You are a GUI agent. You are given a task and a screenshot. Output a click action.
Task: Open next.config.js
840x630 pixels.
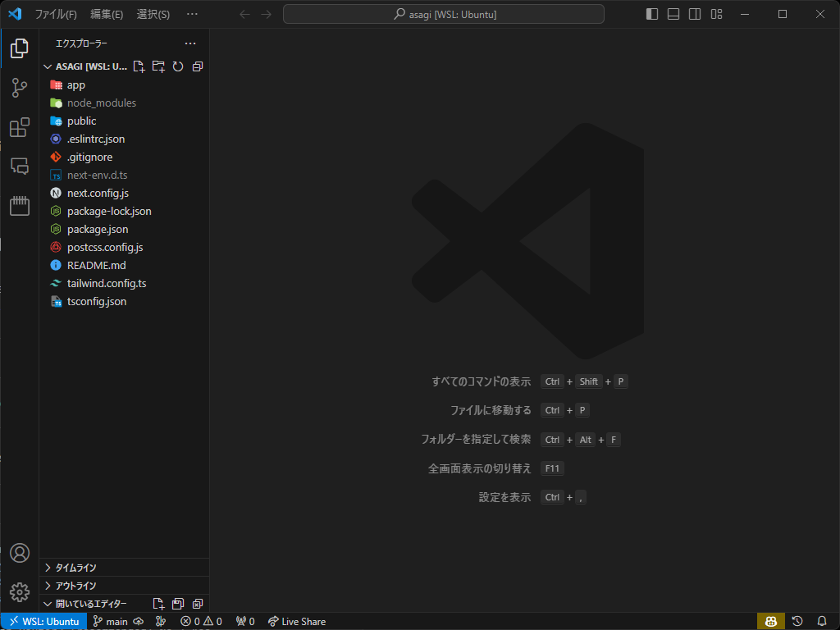(125, 194)
